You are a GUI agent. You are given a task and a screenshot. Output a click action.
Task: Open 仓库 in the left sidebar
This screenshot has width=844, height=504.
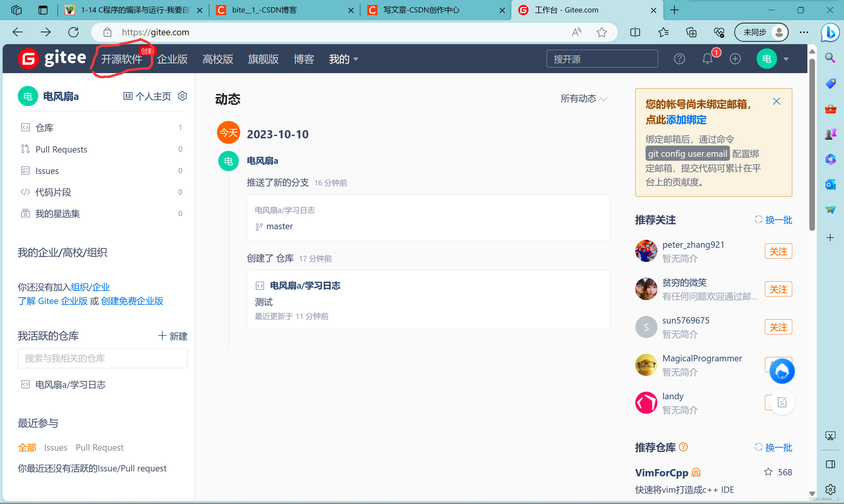pos(45,128)
